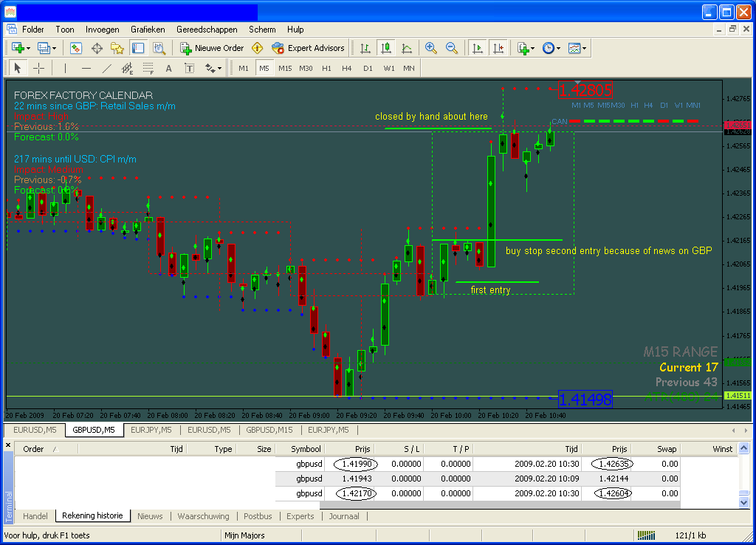Viewport: 756px width, 545px height.
Task: Toggle the chart auto-scroll button
Action: [x=477, y=48]
